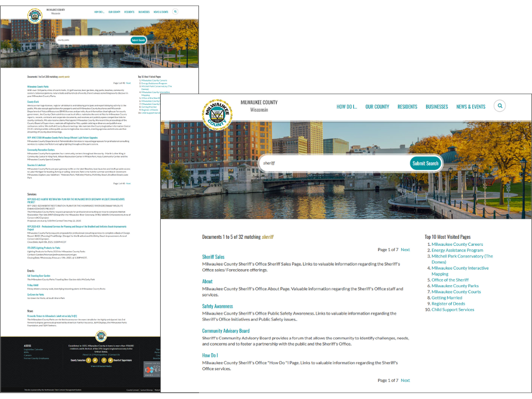This screenshot has width=532, height=399.
Task: Open the Community Advisory Board result
Action: [x=225, y=330]
